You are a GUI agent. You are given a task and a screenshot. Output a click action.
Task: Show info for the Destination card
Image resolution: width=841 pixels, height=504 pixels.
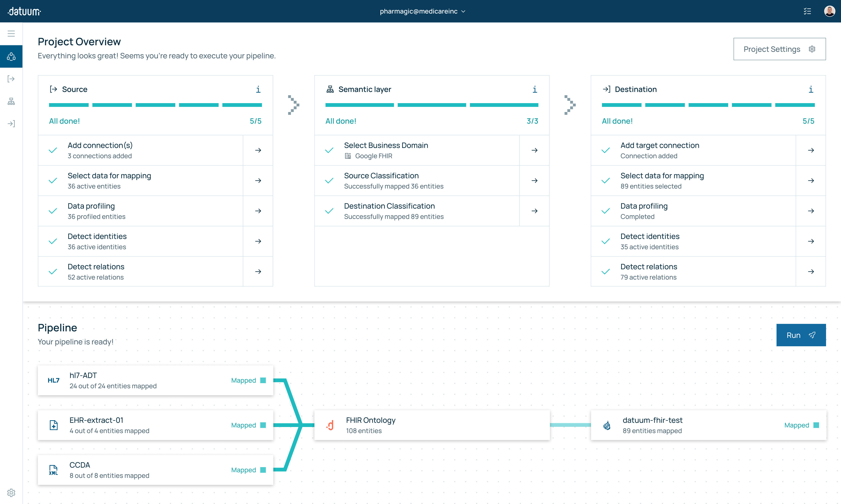(x=811, y=89)
